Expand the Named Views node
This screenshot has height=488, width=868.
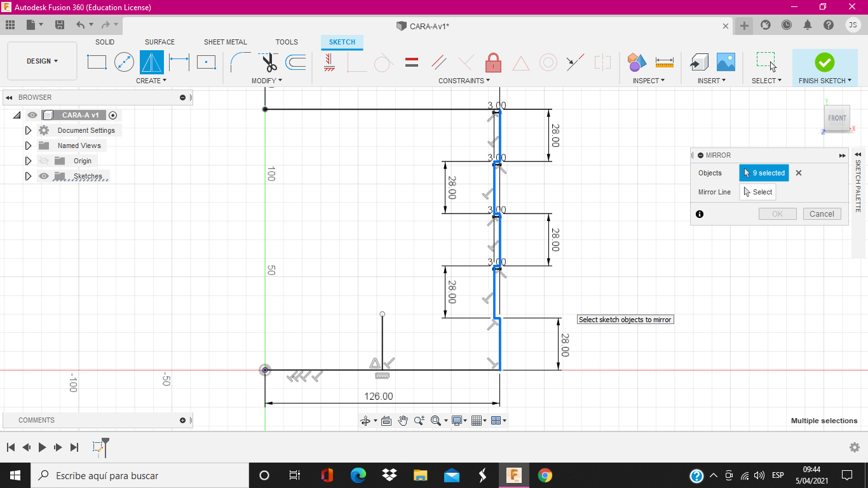tap(28, 146)
